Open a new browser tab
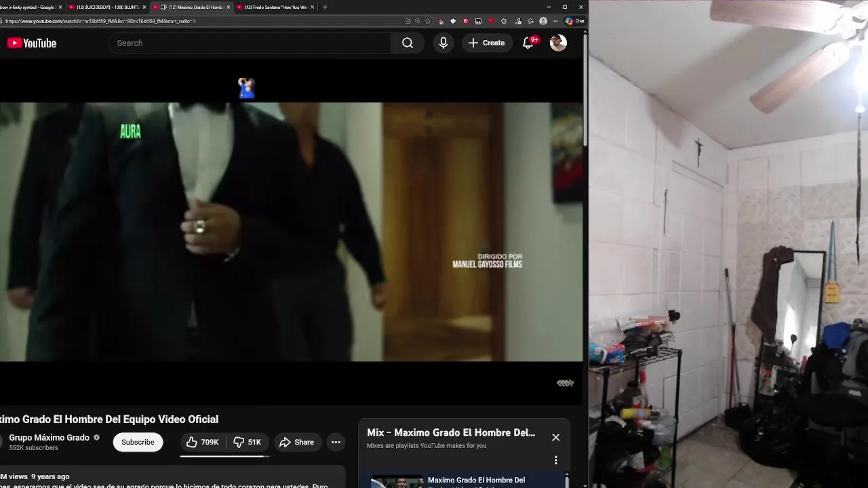Viewport: 868px width, 488px height. click(325, 7)
